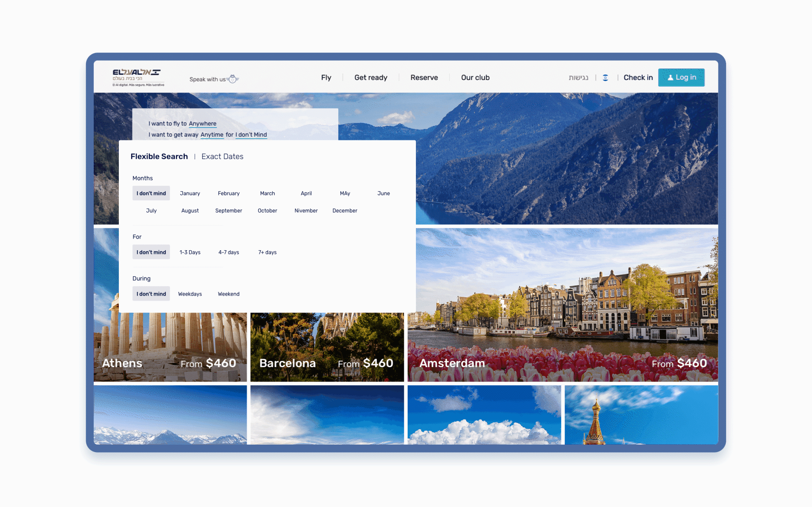
Task: Select the Flexible Search tab
Action: [x=159, y=156]
